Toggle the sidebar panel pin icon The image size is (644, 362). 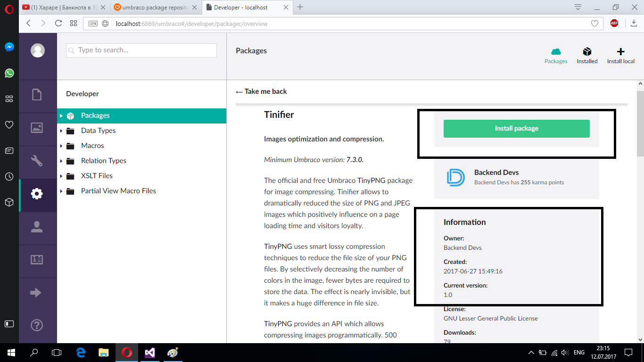click(x=9, y=324)
